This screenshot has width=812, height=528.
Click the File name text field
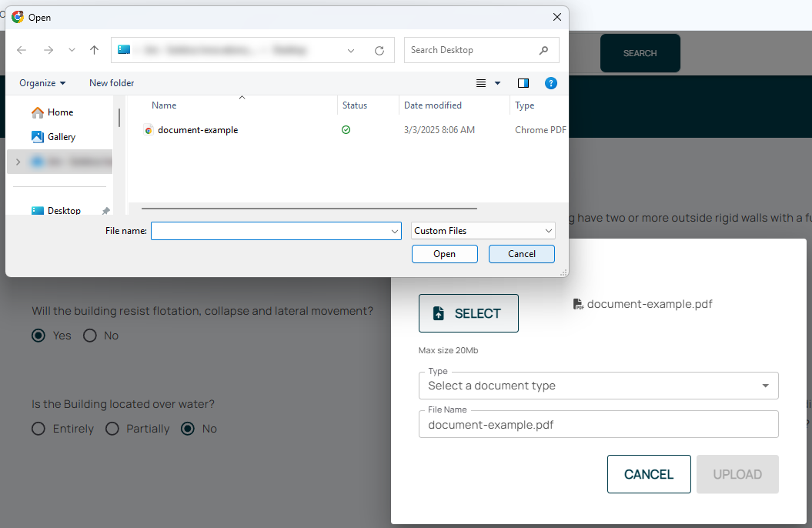[x=271, y=231]
